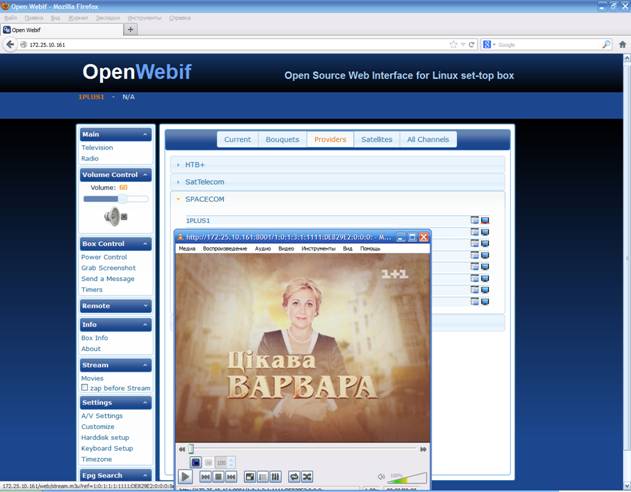Select the Providers tab
The image size is (631, 492).
point(330,140)
